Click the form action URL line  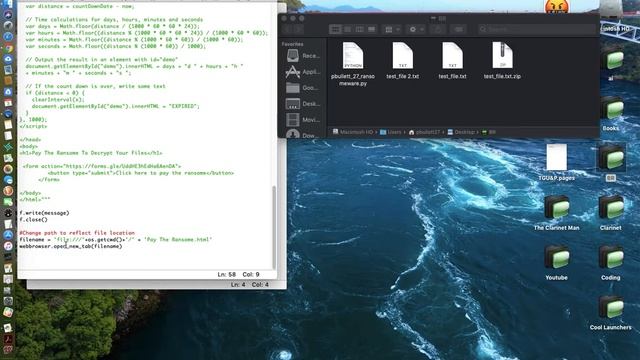click(x=102, y=166)
